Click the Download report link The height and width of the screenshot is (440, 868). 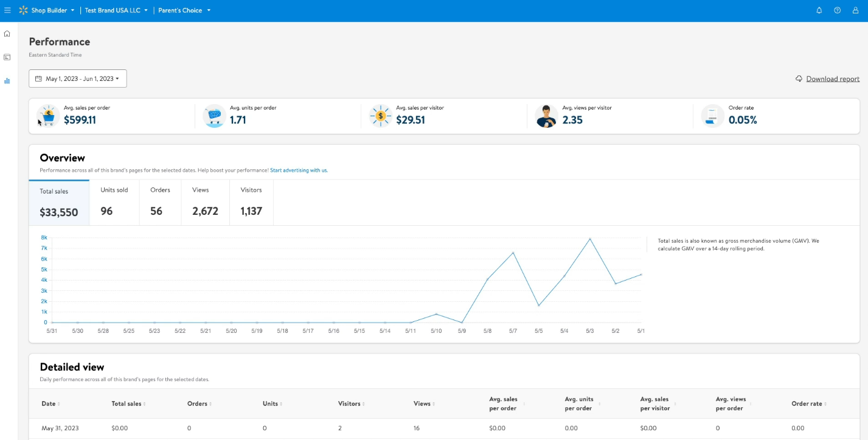coord(832,79)
